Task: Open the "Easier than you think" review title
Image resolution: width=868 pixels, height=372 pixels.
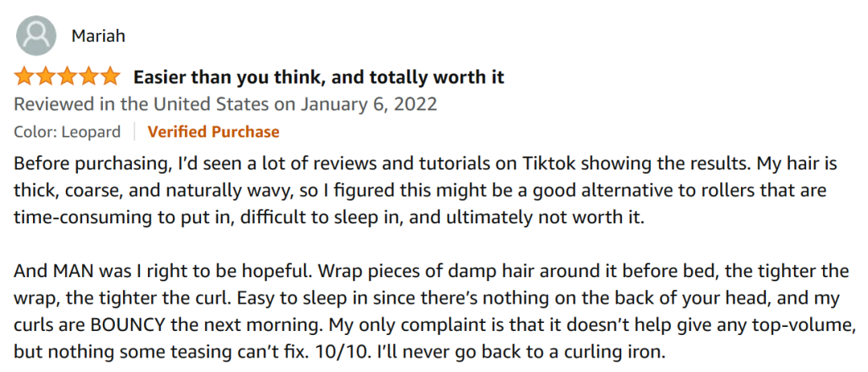Action: pos(318,77)
